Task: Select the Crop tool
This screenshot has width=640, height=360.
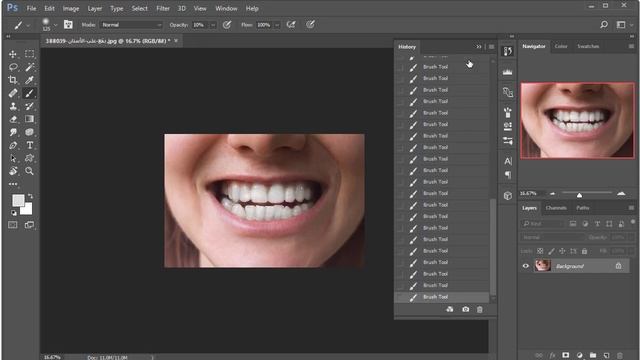Action: click(x=13, y=80)
